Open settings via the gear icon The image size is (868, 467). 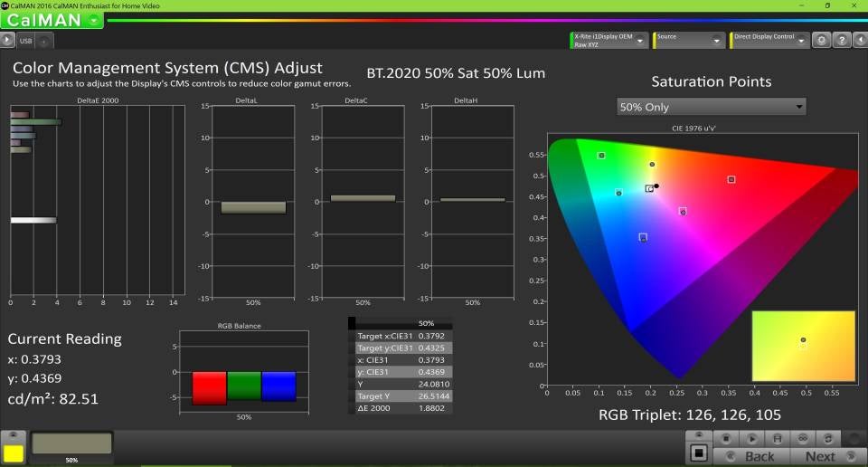[822, 40]
